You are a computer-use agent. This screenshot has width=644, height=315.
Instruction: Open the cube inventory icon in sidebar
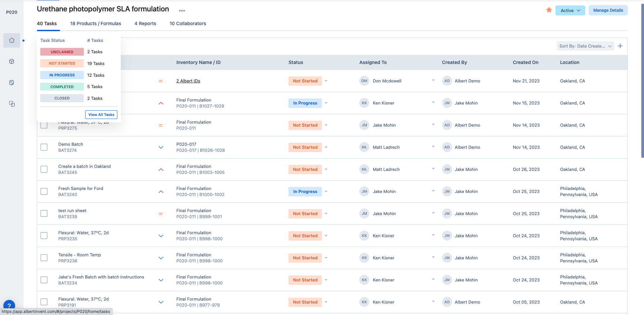click(12, 62)
